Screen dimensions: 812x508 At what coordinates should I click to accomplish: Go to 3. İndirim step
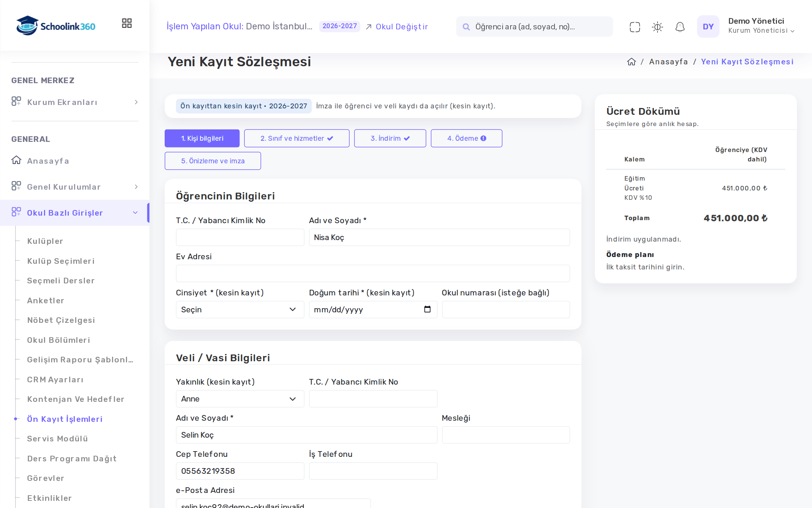coord(390,138)
